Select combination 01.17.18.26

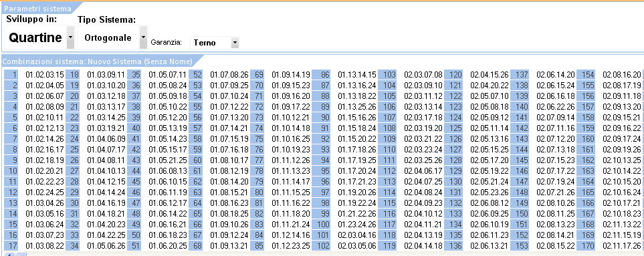pos(357,149)
